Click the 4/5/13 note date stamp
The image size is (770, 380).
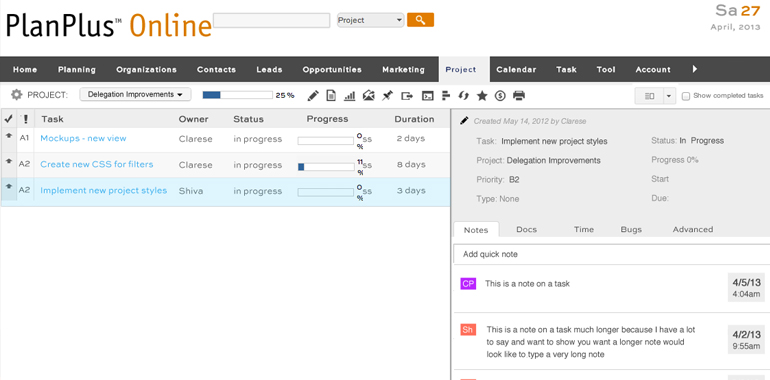[746, 287]
